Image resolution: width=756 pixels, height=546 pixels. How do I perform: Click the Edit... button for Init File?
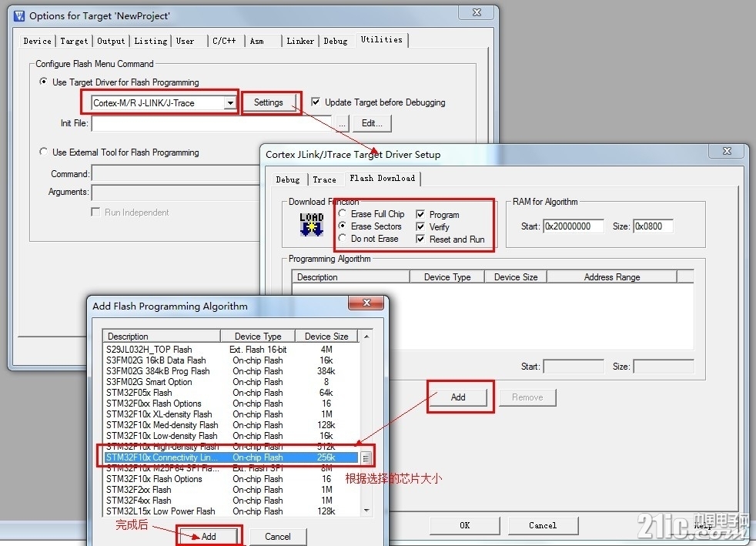tap(372, 123)
